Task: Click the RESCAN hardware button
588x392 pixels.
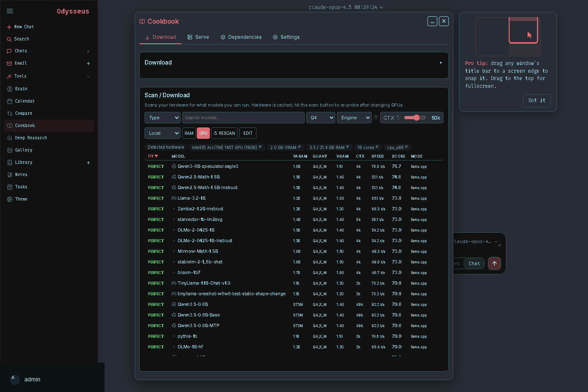Action: coord(224,133)
